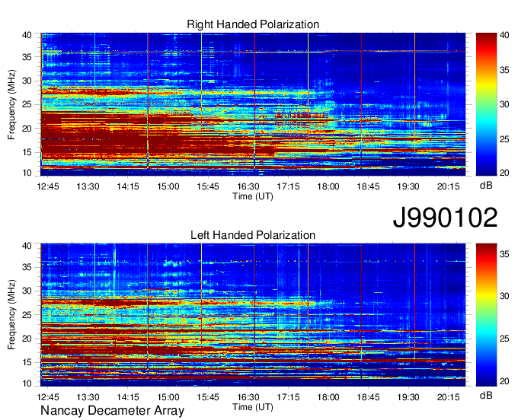Select 12:45 time tick on Right Handed plot

pos(48,186)
